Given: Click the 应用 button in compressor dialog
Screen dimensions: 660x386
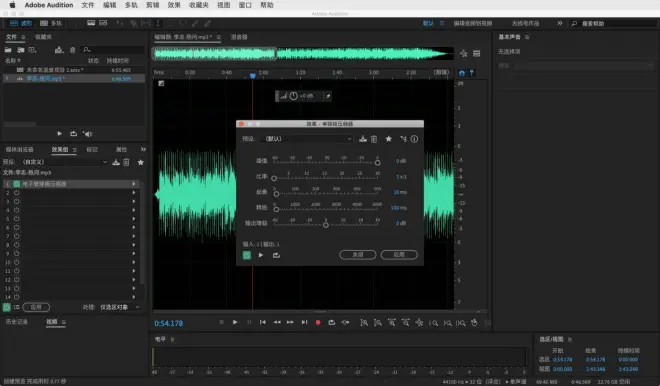Looking at the screenshot, I should pos(399,254).
